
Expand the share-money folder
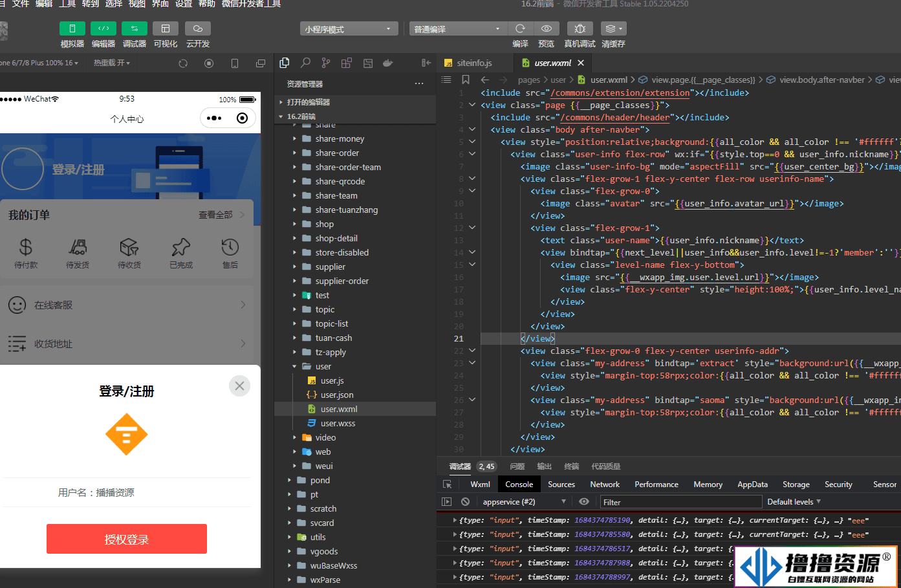tap(355, 138)
